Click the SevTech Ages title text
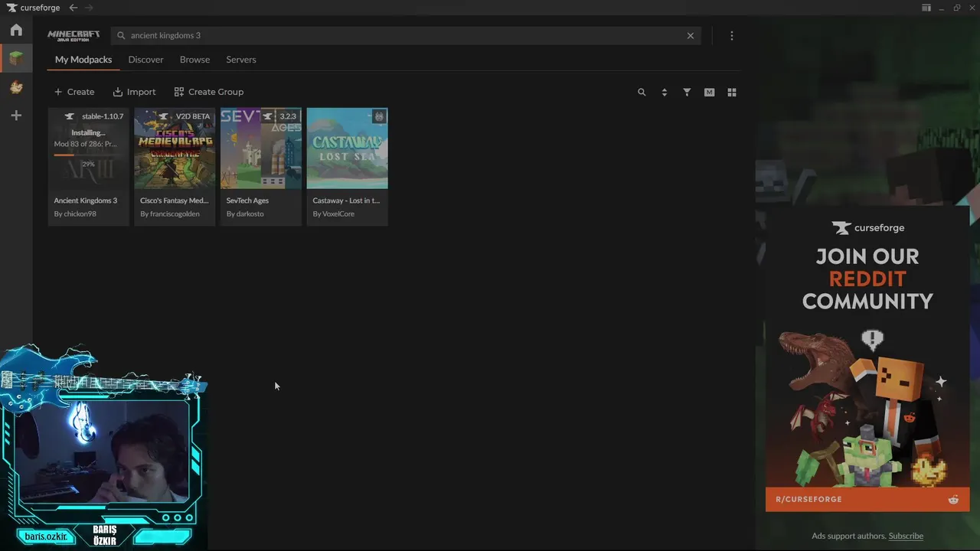The width and height of the screenshot is (980, 551). pyautogui.click(x=247, y=201)
